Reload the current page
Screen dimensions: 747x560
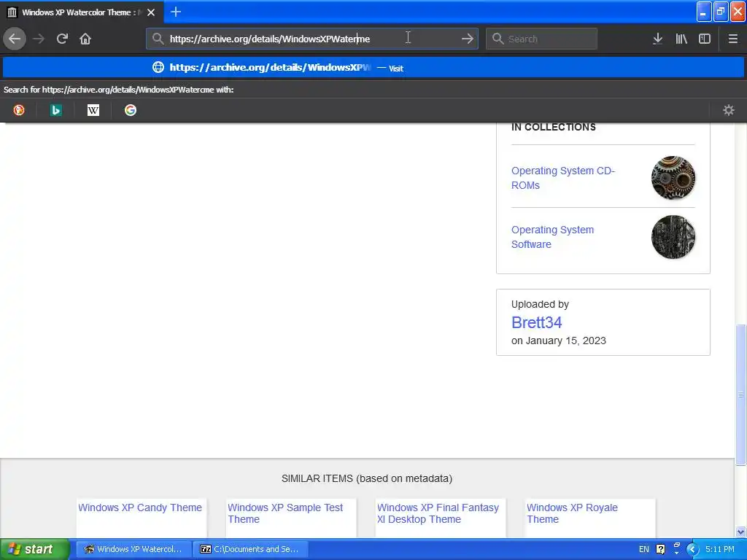tap(62, 39)
